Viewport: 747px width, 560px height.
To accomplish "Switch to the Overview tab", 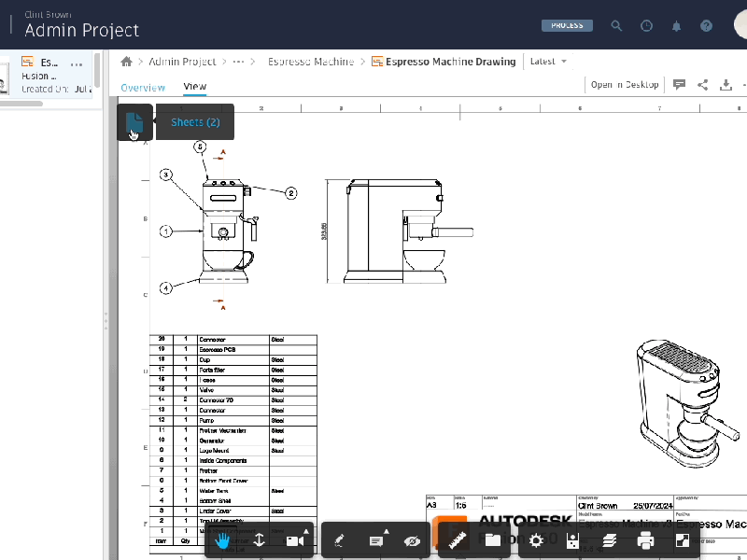I will point(143,87).
